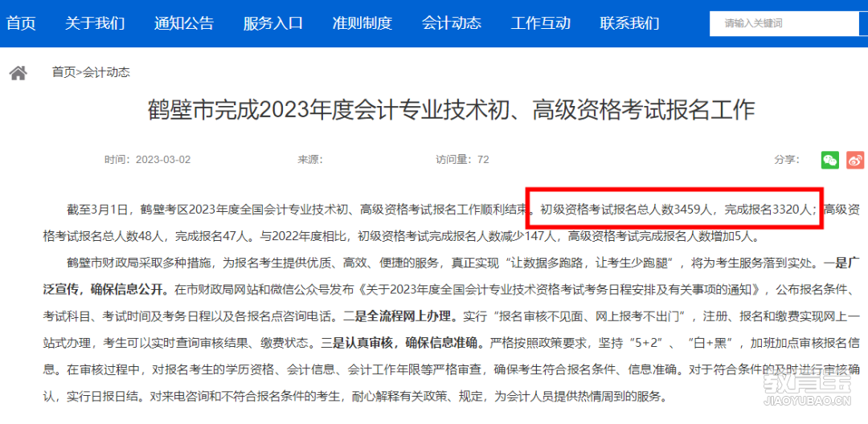Click the red highlighted registration numbers text

click(x=675, y=210)
